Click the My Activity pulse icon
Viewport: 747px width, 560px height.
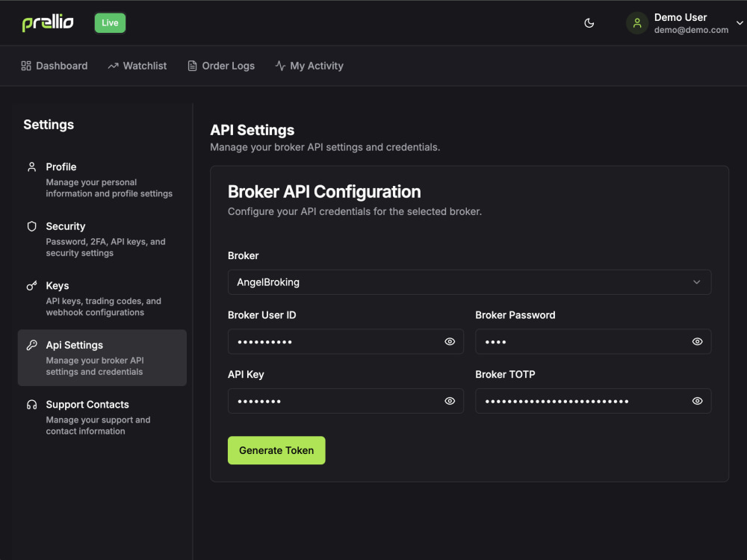[x=280, y=66]
